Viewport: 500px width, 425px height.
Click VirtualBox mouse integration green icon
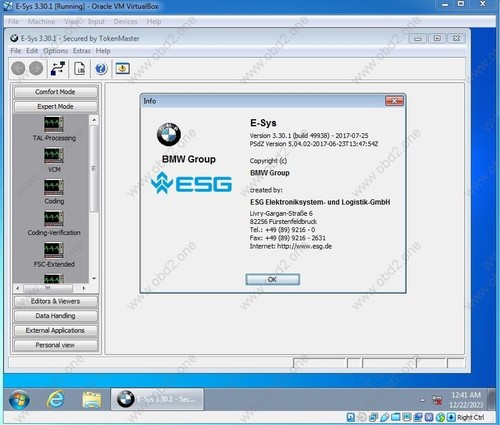(440, 417)
